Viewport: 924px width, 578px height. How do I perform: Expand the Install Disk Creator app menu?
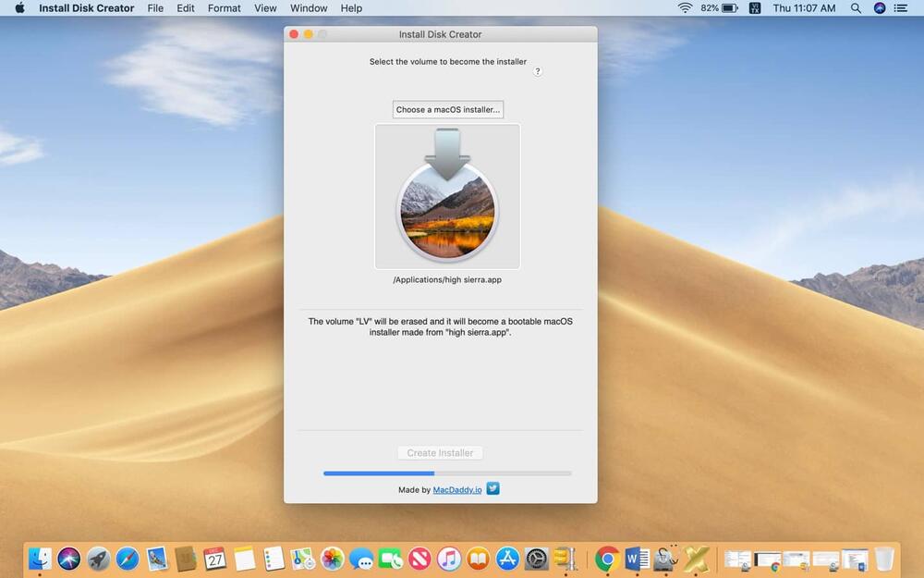coord(86,8)
